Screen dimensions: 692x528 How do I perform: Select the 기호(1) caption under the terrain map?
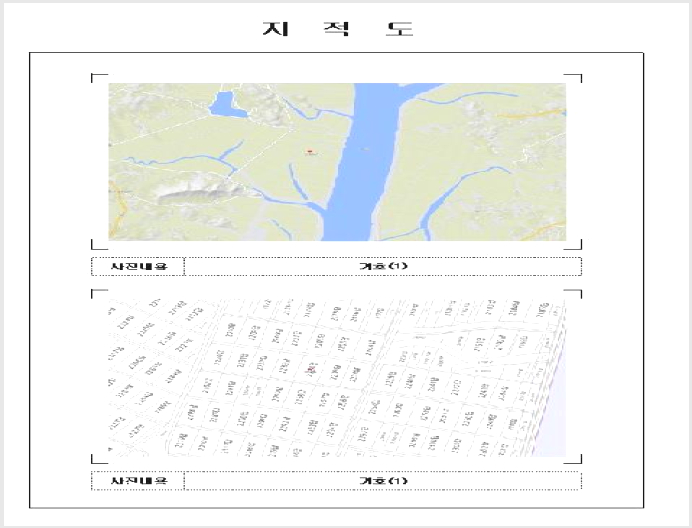(x=383, y=266)
